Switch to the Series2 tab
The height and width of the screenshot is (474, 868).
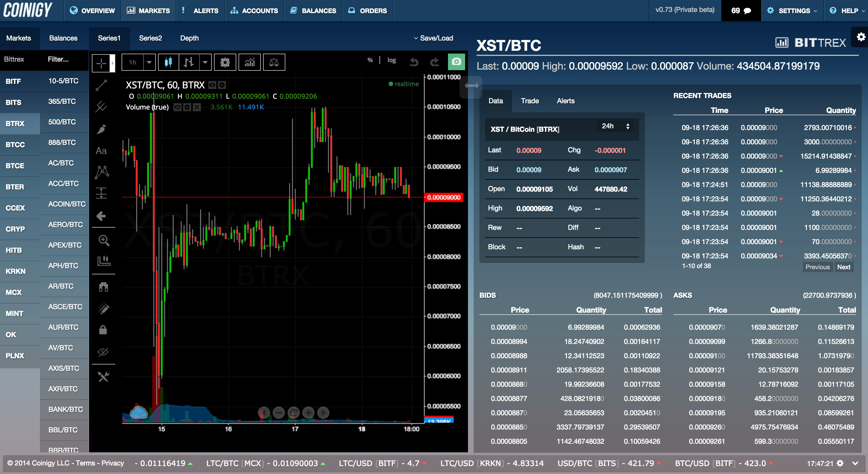tap(150, 38)
